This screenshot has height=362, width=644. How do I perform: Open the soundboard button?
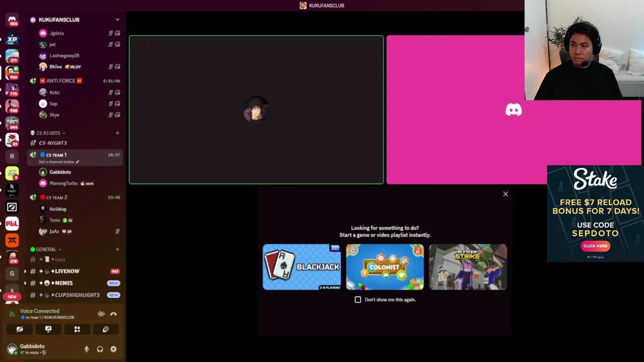click(106, 329)
